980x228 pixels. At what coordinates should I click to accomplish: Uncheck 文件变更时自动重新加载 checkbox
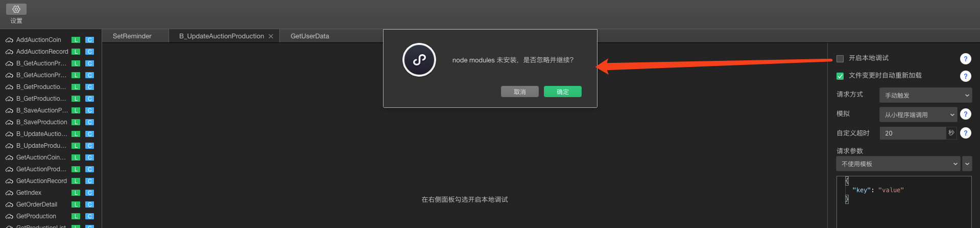click(x=840, y=76)
